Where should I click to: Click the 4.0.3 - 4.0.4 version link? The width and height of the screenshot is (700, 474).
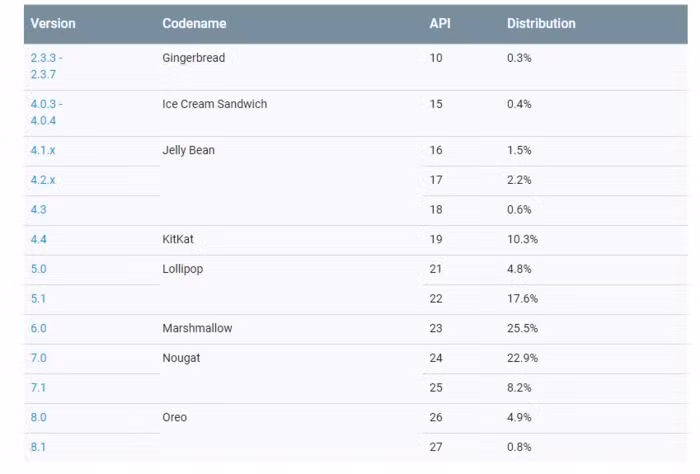[x=46, y=112]
